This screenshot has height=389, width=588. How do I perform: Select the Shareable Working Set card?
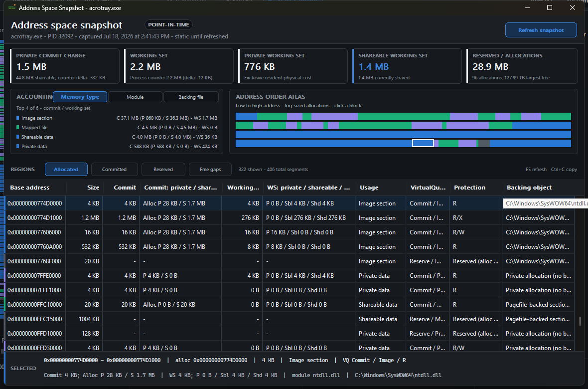[407, 66]
